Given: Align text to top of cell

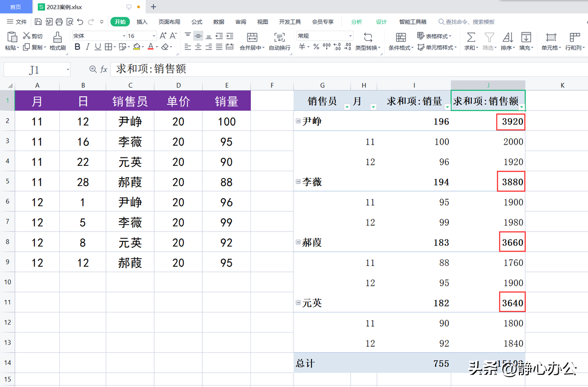Looking at the screenshot, I should pos(188,36).
